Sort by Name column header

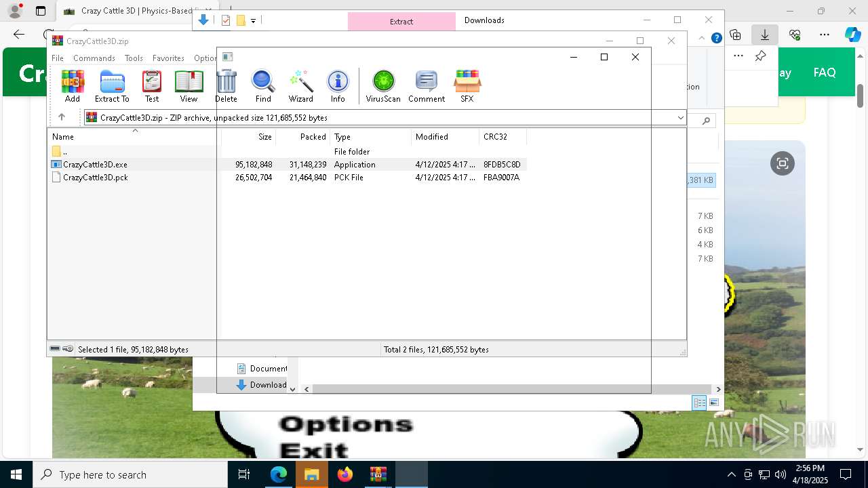(134, 137)
